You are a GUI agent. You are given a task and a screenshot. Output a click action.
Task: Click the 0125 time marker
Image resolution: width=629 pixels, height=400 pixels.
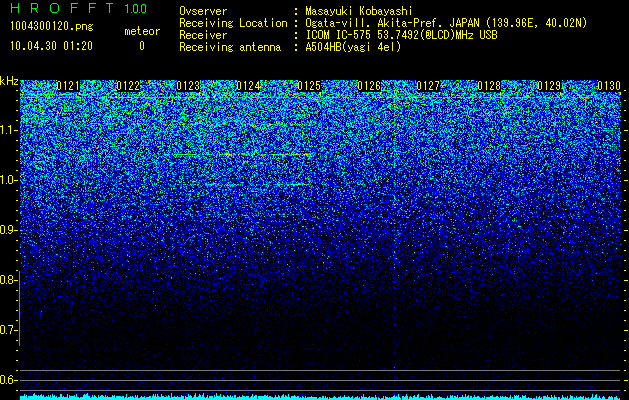[x=309, y=86]
